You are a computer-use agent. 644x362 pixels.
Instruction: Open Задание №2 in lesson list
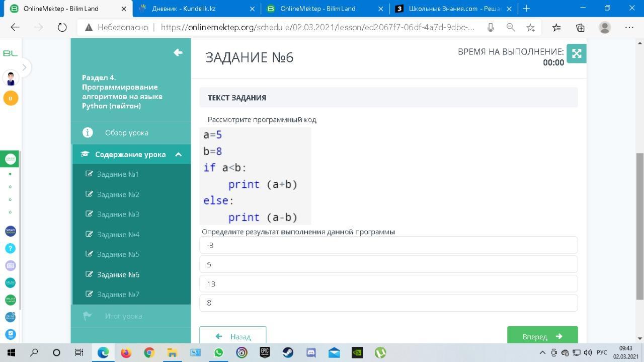(118, 194)
